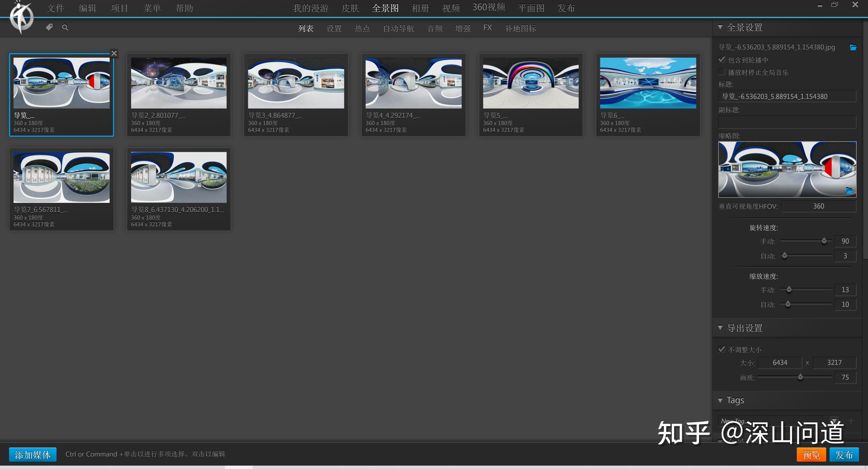This screenshot has height=469, width=868.
Task: Click the search magnifier icon
Action: [65, 27]
